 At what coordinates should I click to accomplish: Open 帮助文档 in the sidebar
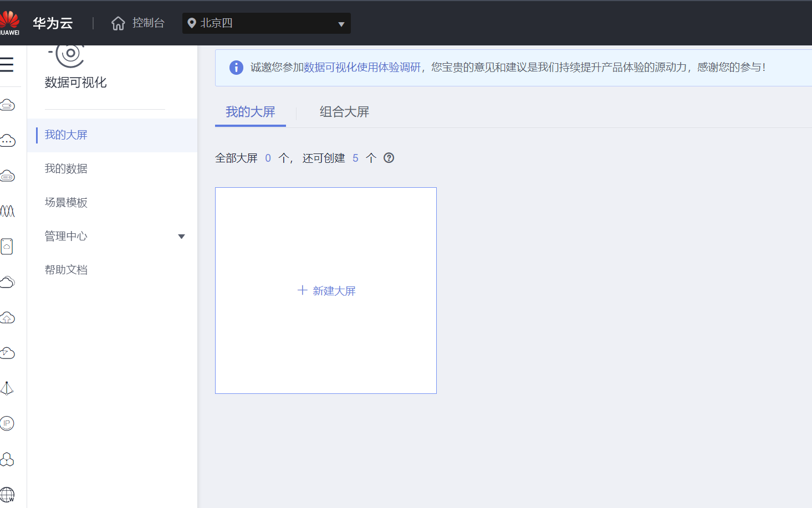[112, 270]
